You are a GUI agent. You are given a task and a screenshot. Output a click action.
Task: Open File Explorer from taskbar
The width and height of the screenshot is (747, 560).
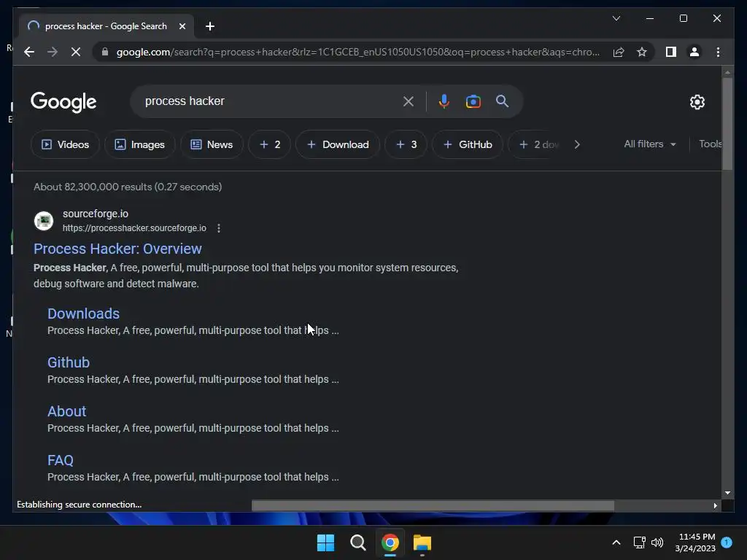[422, 542]
